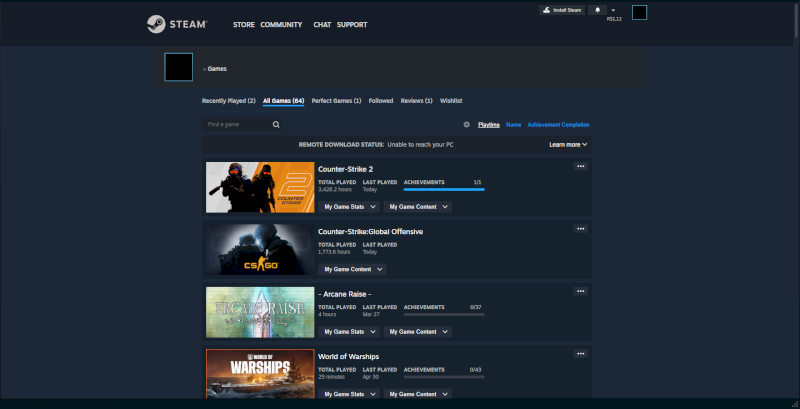Open the CHAT menu item
The height and width of the screenshot is (409, 800).
pyautogui.click(x=322, y=24)
